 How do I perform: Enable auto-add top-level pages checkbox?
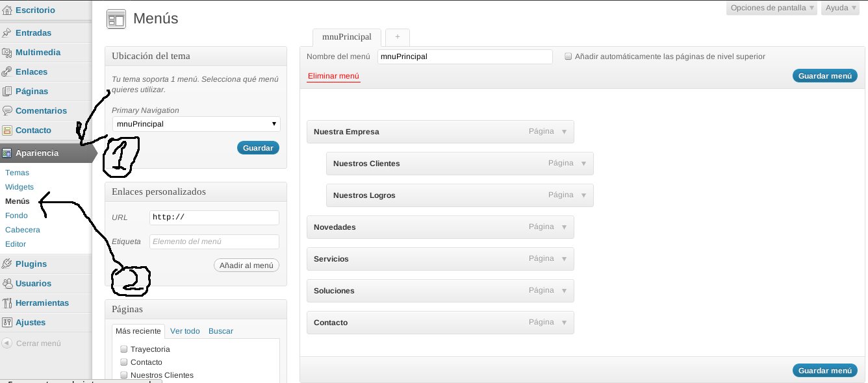pyautogui.click(x=568, y=56)
